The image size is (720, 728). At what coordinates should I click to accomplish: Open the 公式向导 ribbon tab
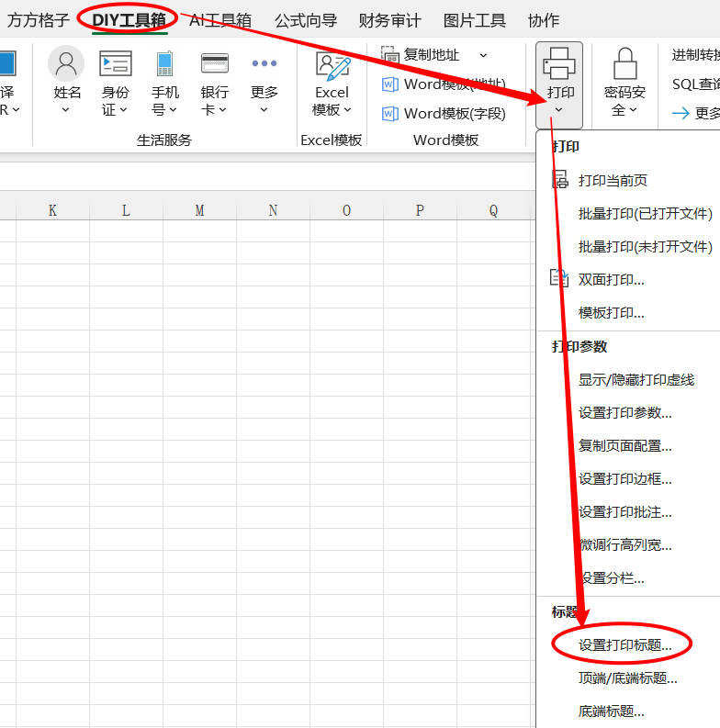click(306, 20)
